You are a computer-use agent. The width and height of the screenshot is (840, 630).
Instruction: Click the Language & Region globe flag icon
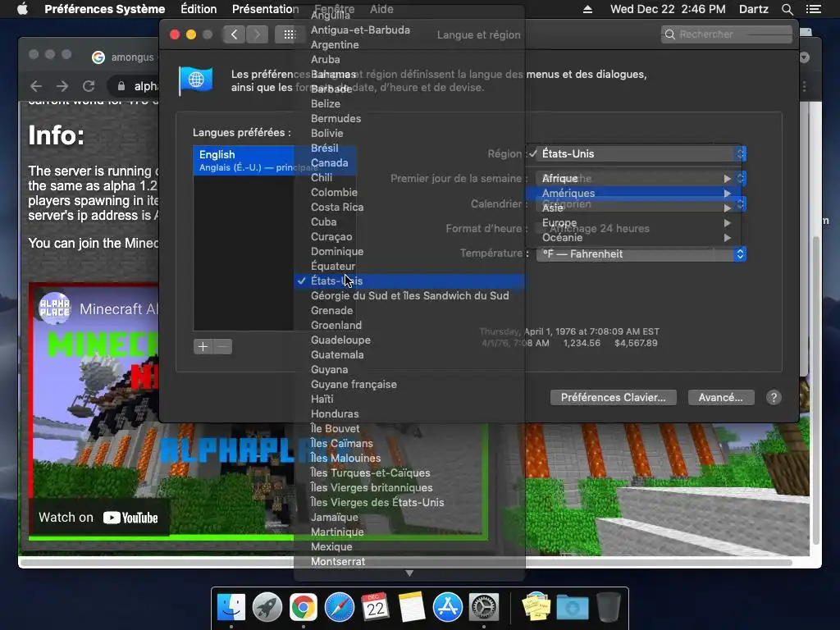(x=195, y=81)
